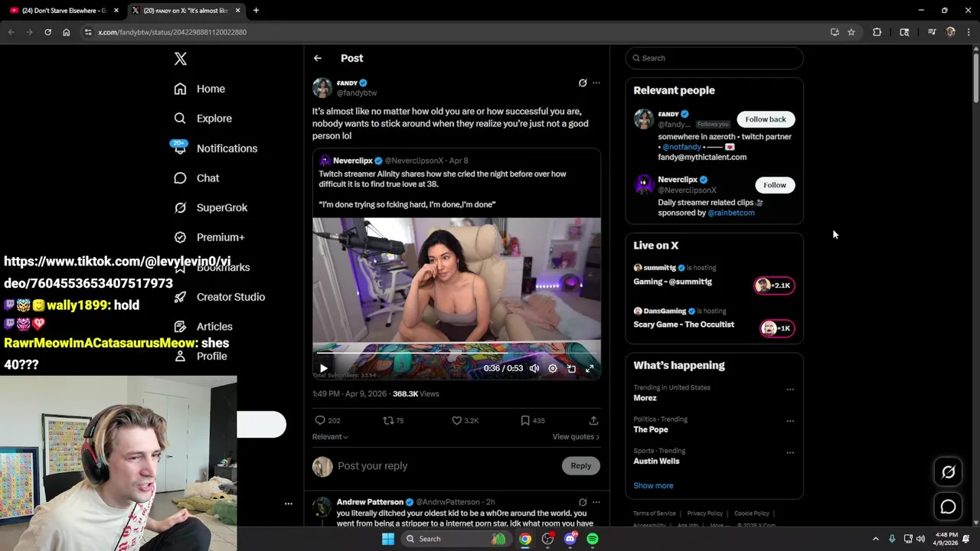Play the embedded video
Viewport: 980px width, 551px height.
pos(323,368)
